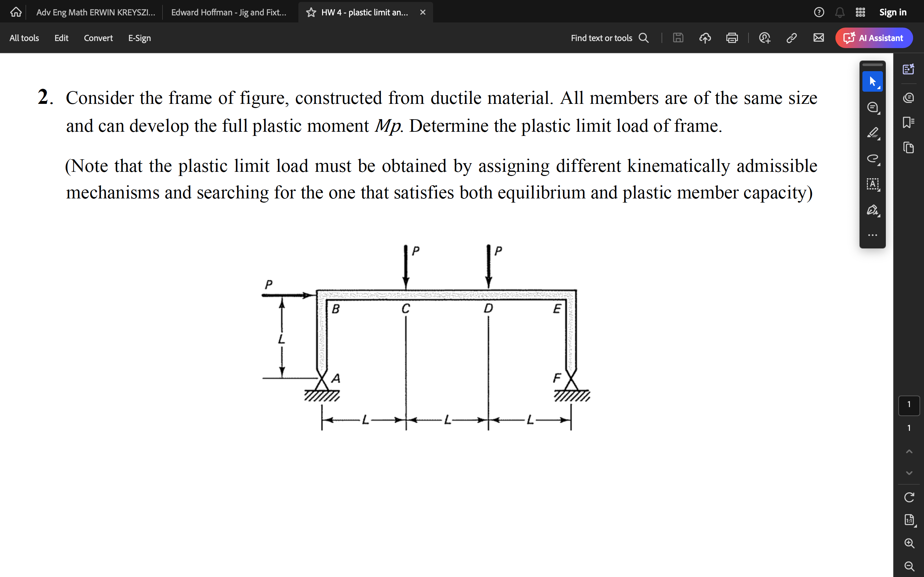Toggle the favorite star on HW 4 tab

click(311, 12)
